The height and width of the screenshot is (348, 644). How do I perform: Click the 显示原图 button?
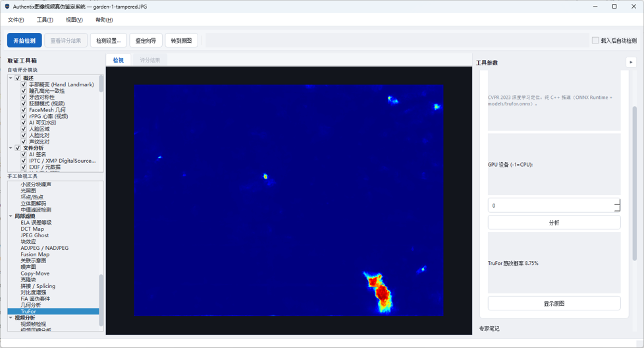click(554, 304)
